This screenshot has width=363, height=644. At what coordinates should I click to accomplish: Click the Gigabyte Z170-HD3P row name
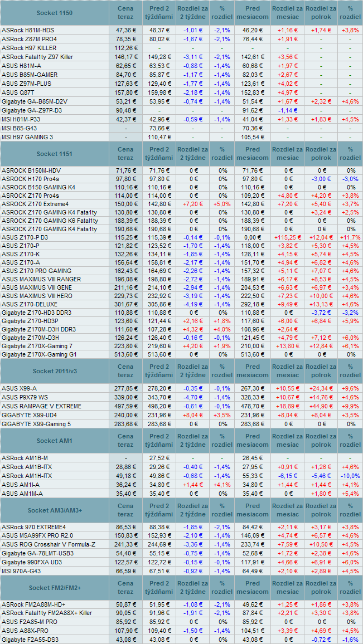coord(29,321)
